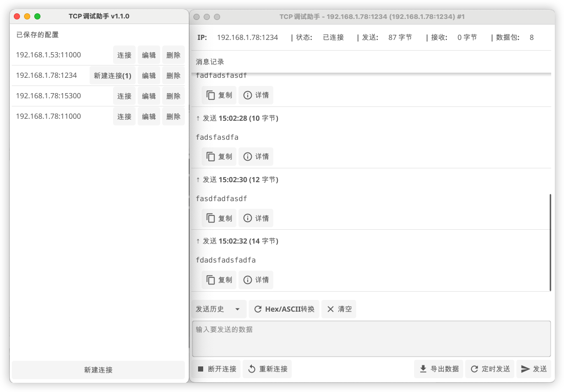Select the saved entry 192.168.1.78:11000
The image size is (564, 392).
point(49,116)
